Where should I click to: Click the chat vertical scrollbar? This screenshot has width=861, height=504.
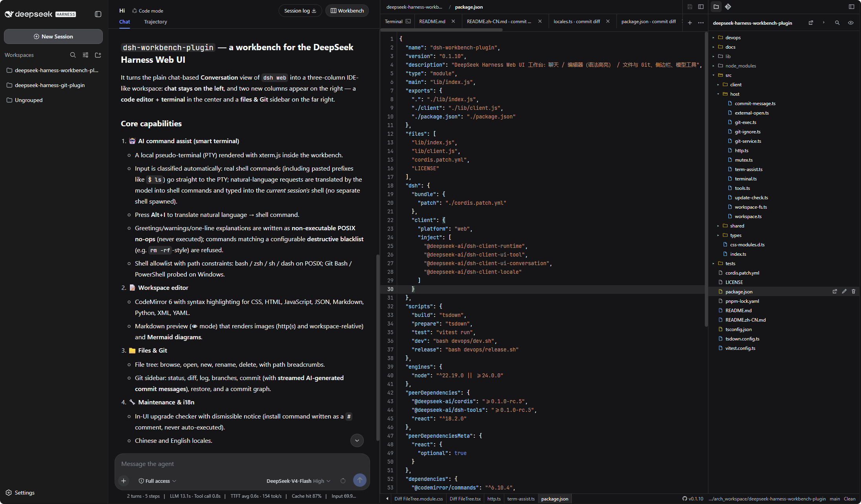coord(378,347)
